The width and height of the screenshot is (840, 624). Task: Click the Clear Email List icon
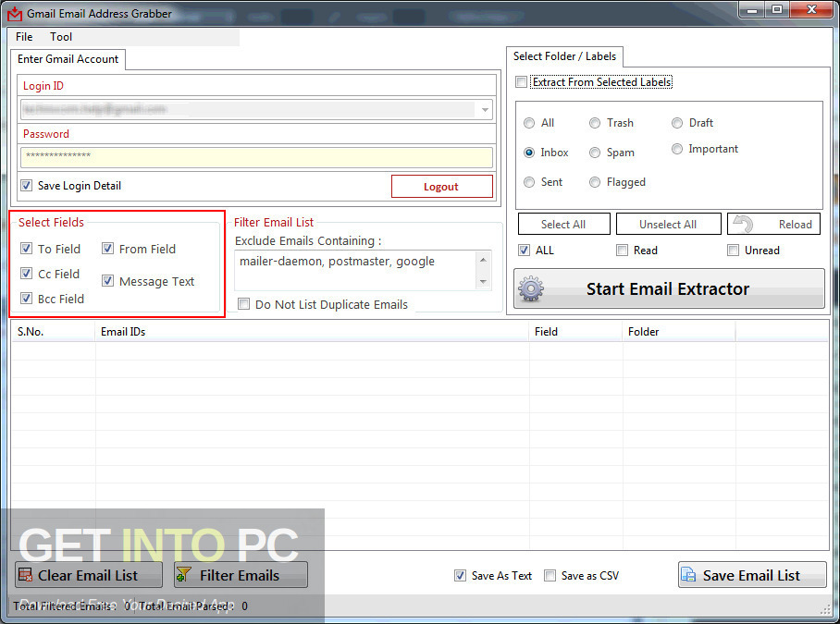point(25,575)
